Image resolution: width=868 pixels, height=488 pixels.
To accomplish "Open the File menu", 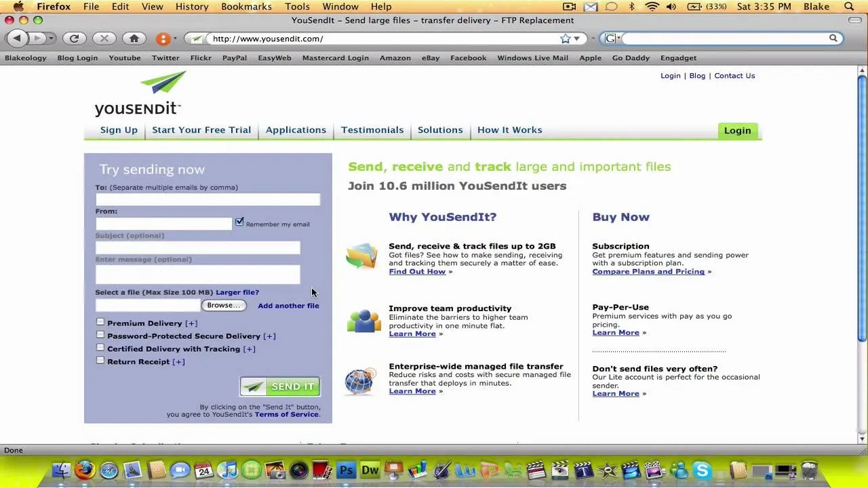I will tap(91, 7).
